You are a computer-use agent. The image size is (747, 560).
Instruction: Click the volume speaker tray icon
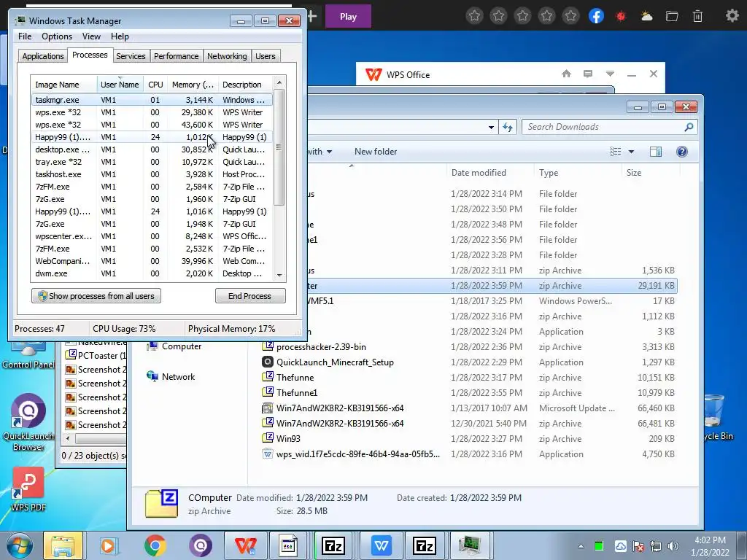click(x=673, y=546)
